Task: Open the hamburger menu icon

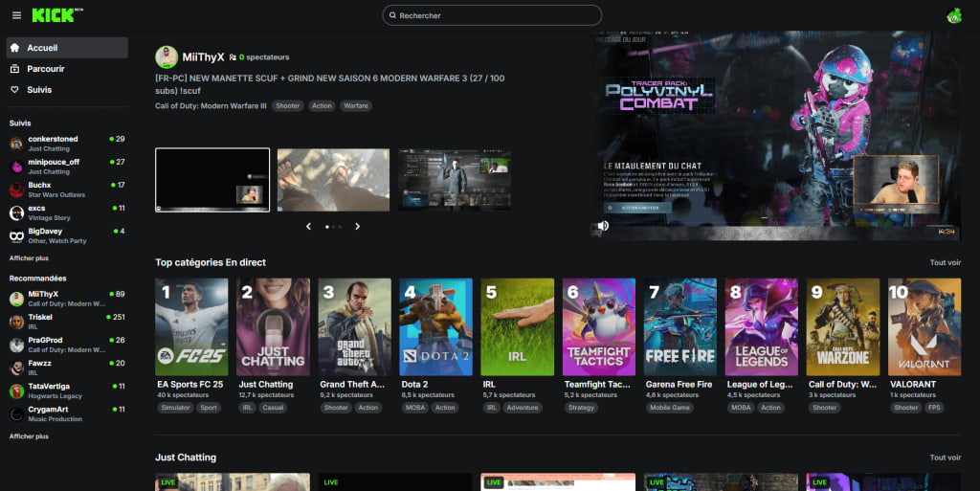Action: 17,15
